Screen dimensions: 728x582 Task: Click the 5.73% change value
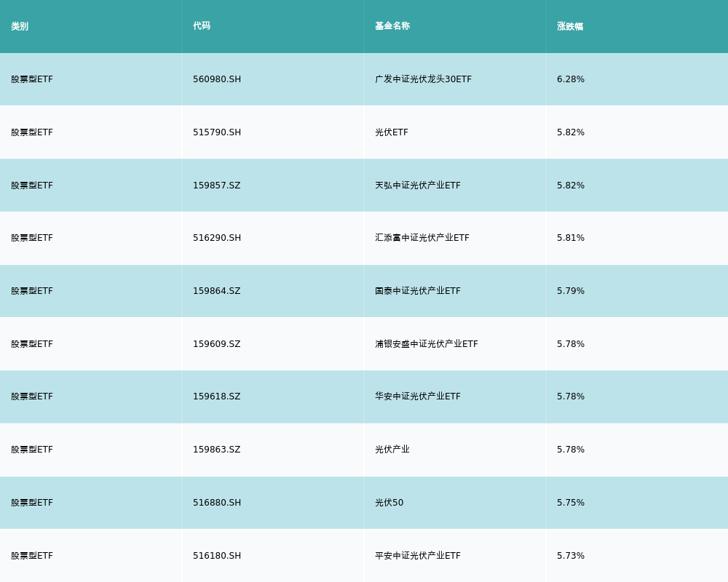tap(571, 556)
